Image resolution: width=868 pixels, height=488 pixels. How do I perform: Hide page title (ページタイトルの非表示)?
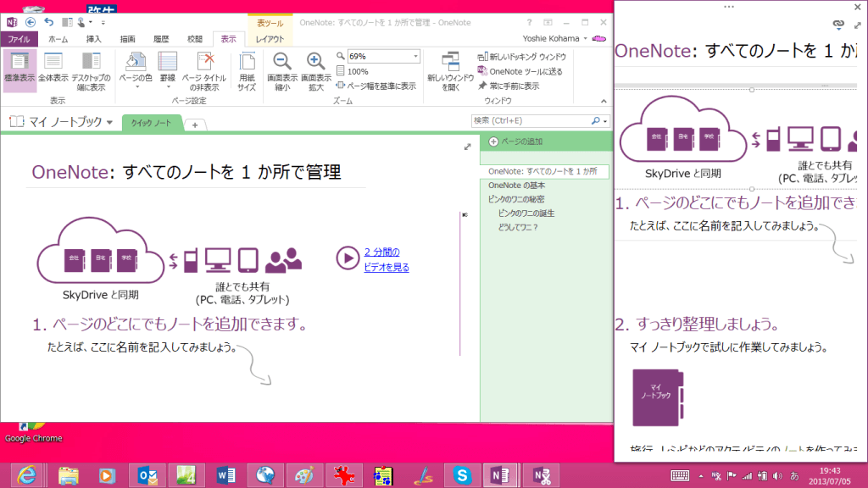coord(204,71)
